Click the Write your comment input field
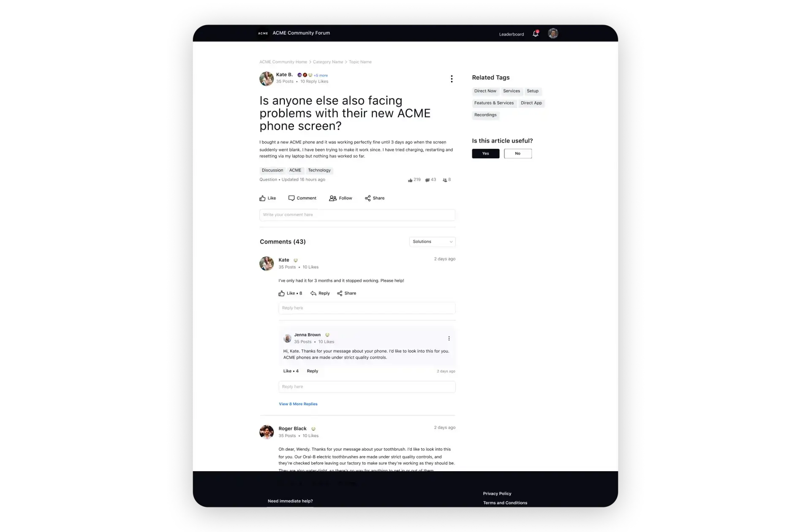Image resolution: width=811 pixels, height=532 pixels. tap(357, 214)
